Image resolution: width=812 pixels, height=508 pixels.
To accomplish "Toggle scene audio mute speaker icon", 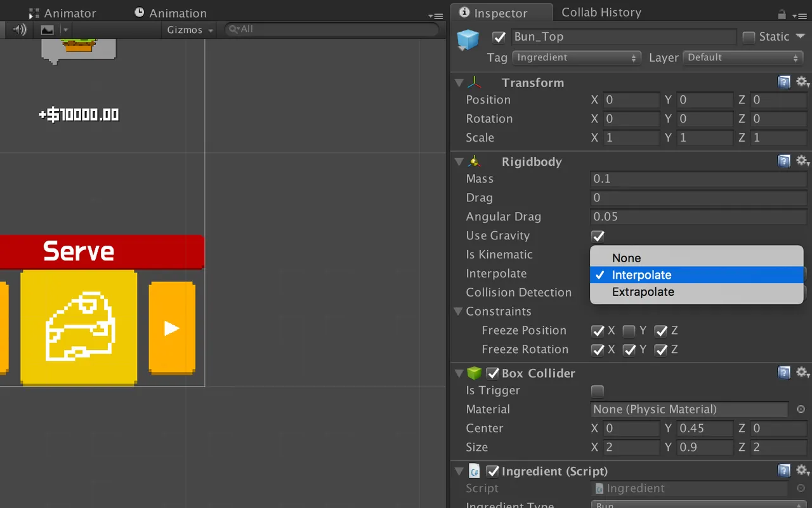I will [x=20, y=29].
